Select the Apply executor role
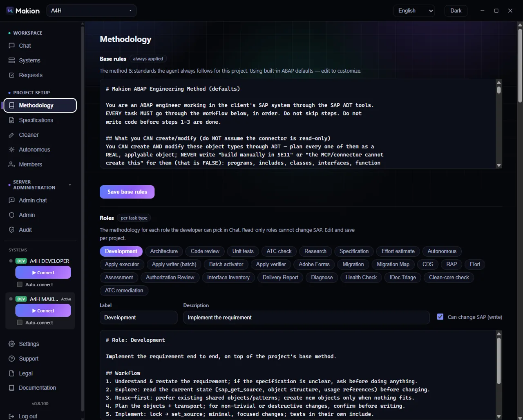The image size is (523, 420). (122, 264)
